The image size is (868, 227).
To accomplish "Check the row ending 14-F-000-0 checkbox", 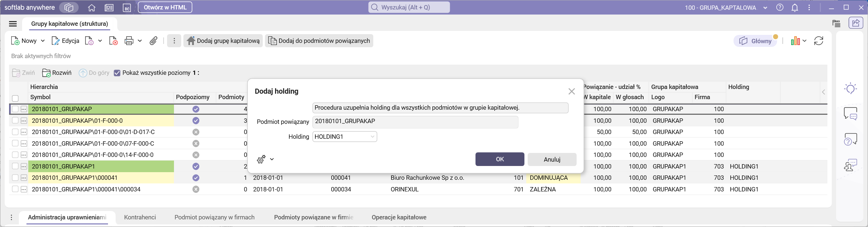I will coord(15,155).
